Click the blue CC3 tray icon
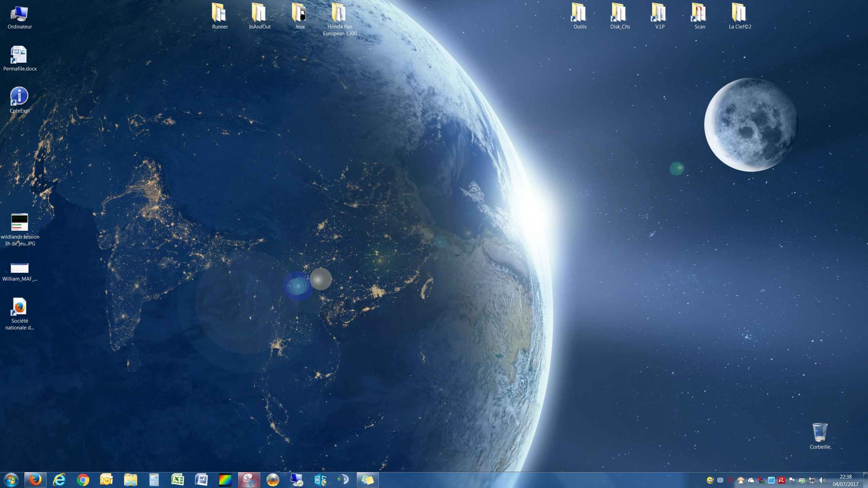Image resolution: width=868 pixels, height=488 pixels. (771, 480)
